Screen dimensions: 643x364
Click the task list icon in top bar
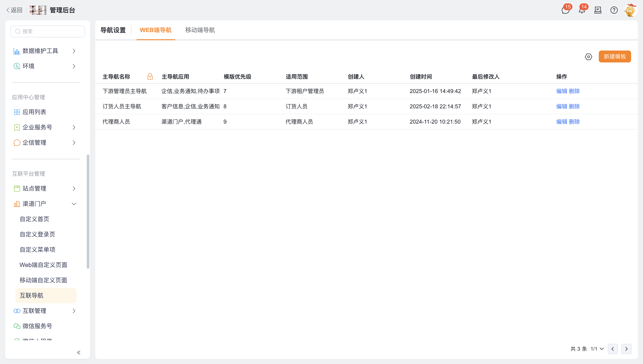pyautogui.click(x=598, y=10)
